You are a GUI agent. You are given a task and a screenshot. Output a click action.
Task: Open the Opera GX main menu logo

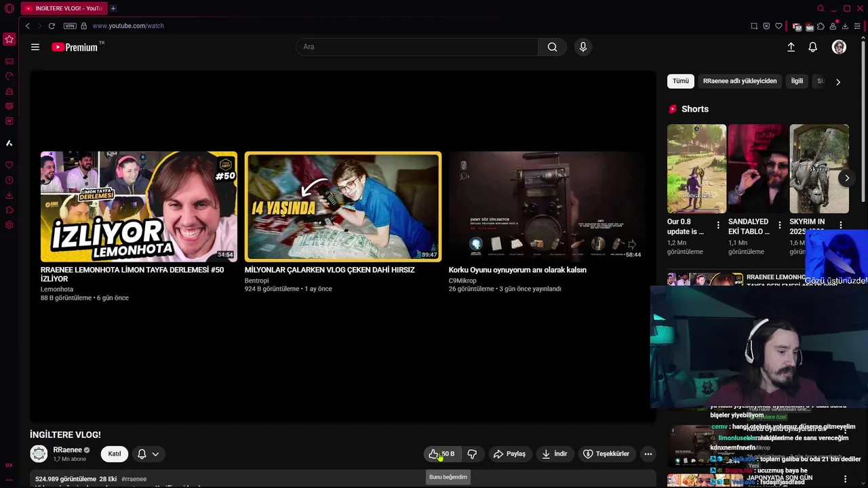(9, 8)
